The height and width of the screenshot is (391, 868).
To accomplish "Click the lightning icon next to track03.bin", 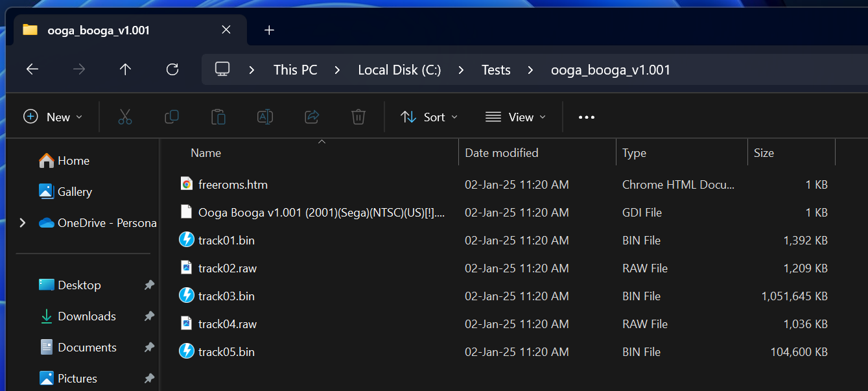I will [187, 296].
